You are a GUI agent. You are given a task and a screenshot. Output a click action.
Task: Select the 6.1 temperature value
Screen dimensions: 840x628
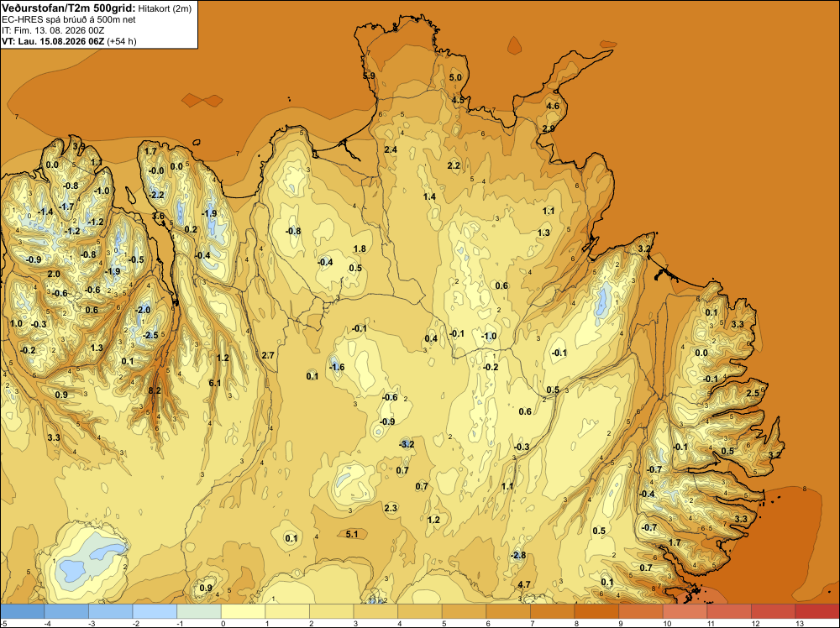coord(215,383)
